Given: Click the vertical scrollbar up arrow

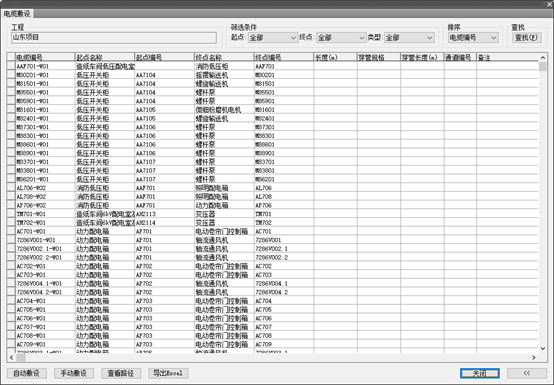Looking at the screenshot, I should [543, 58].
